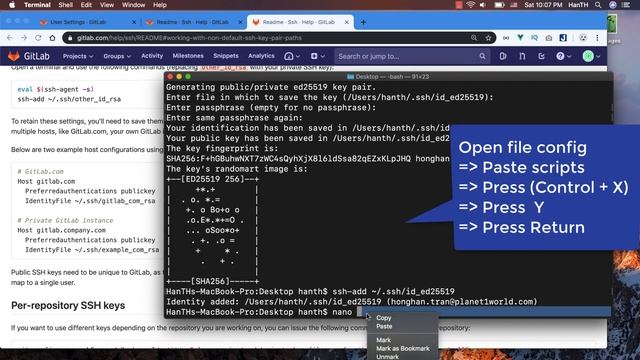Image resolution: width=640 pixels, height=360 pixels.
Task: Open the Help menu in menu bar
Action: pos(160,5)
